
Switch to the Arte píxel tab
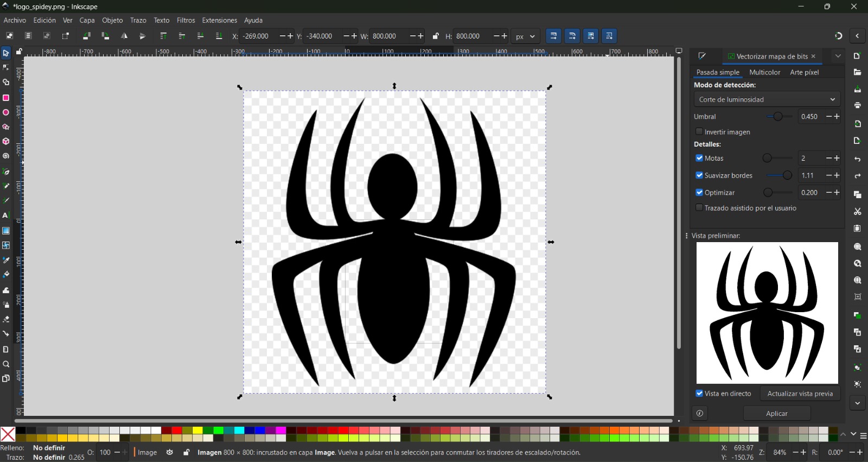[805, 72]
